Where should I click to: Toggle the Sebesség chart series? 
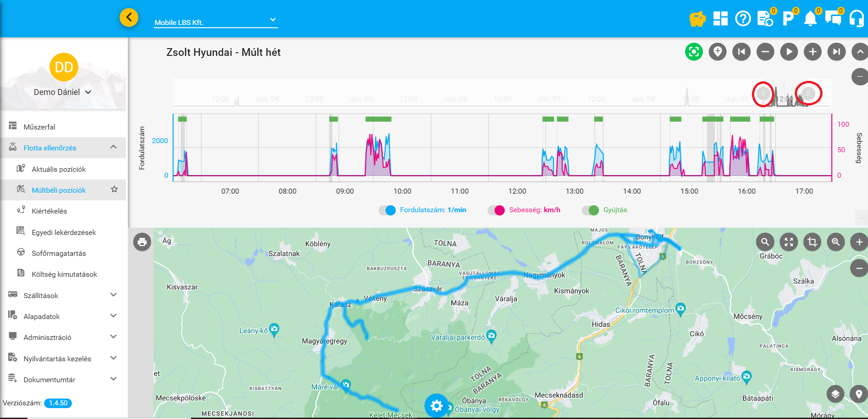point(496,210)
